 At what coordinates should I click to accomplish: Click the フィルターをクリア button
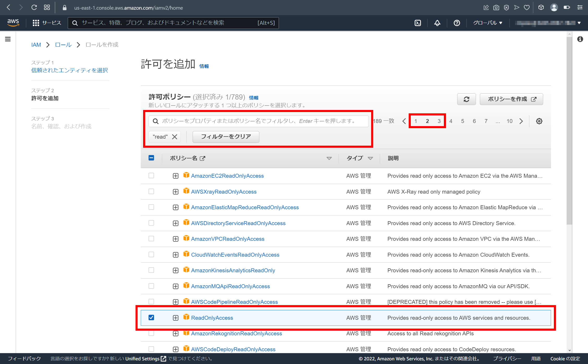pos(226,137)
